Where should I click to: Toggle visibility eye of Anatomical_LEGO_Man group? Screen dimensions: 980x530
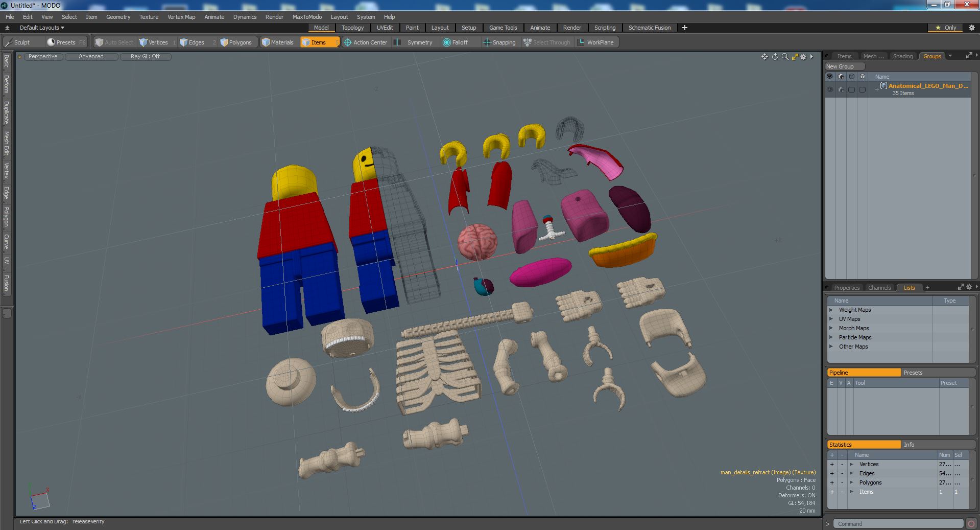point(830,89)
